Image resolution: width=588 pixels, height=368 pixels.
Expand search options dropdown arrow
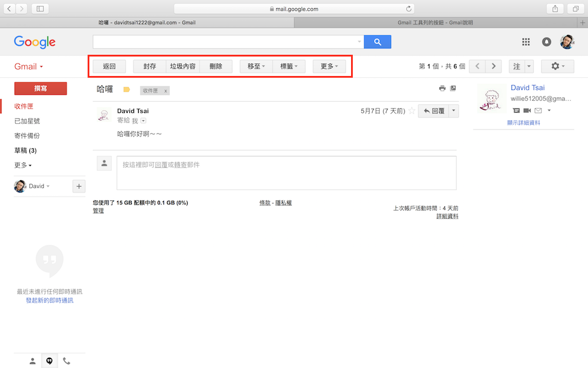point(359,42)
